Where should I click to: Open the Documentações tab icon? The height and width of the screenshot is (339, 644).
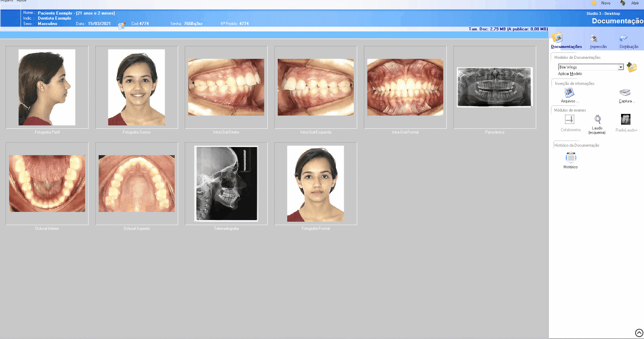tap(557, 38)
